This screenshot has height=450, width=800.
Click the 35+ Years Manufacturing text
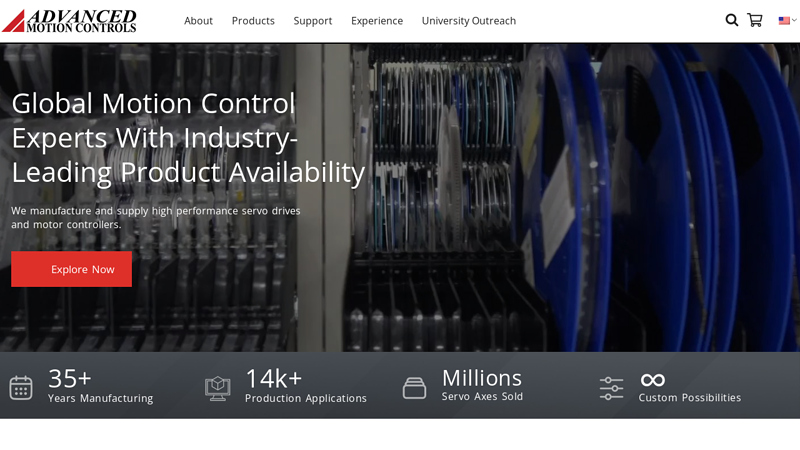pyautogui.click(x=101, y=386)
